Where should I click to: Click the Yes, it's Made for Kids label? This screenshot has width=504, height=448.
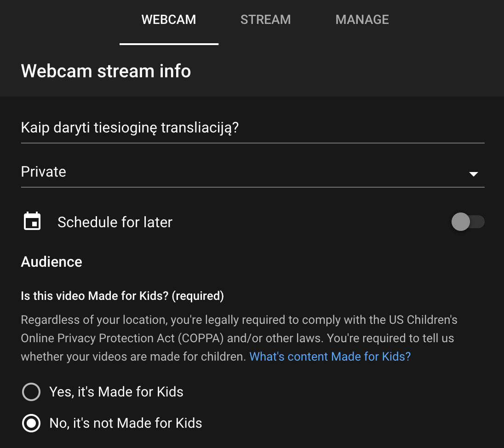(116, 392)
